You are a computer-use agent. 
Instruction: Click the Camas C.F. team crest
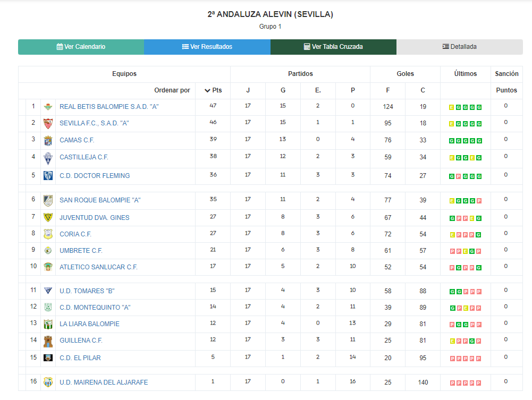pos(48,140)
